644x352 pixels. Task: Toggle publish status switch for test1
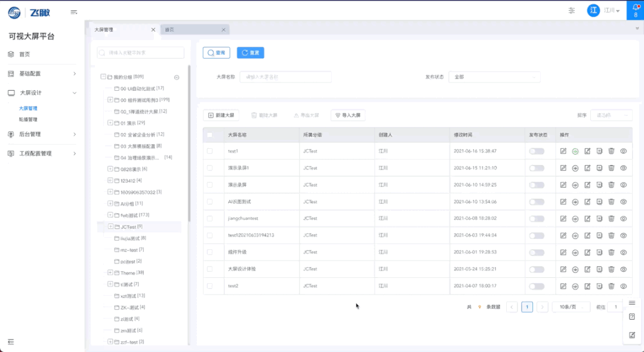pyautogui.click(x=537, y=151)
